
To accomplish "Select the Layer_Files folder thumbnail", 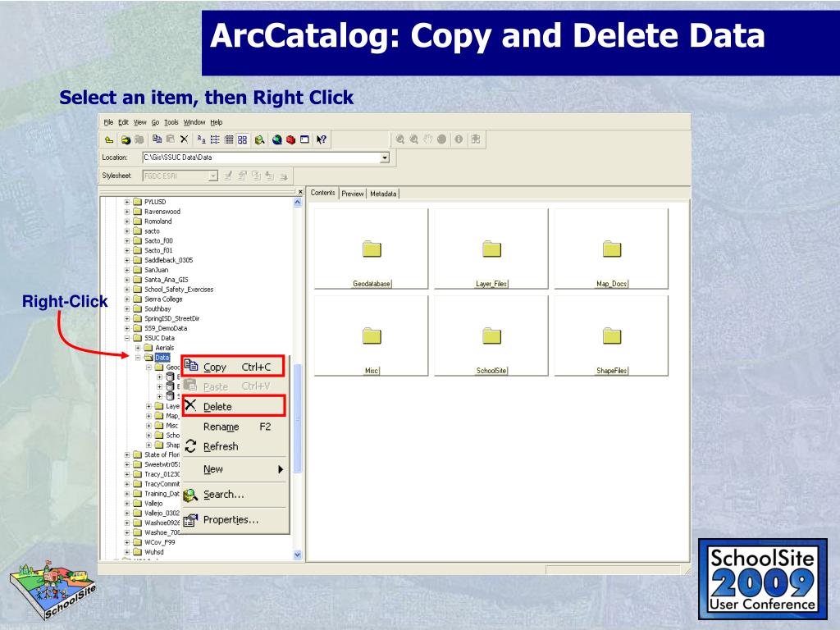I will 491,249.
